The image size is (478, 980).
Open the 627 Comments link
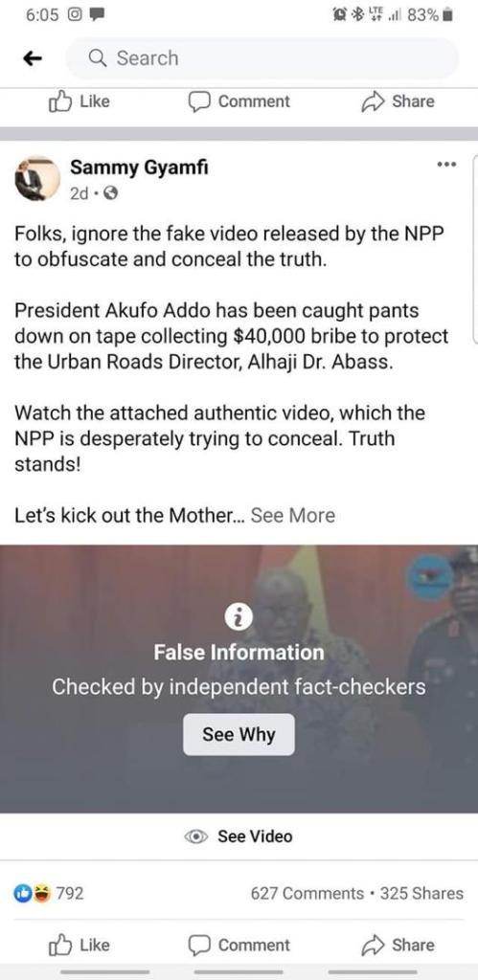click(x=307, y=894)
